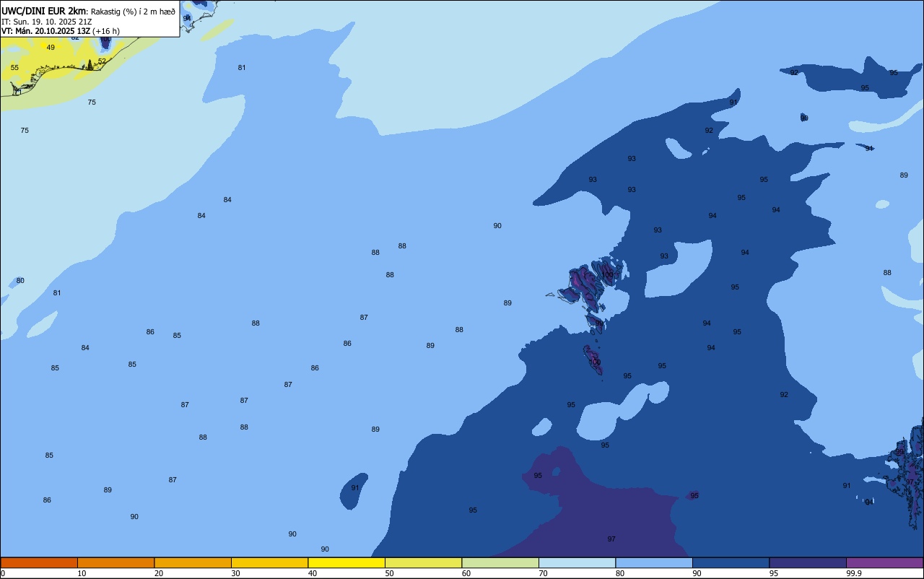Click the 'Rakastig (%) í 2 m hæð' label

tap(133, 11)
